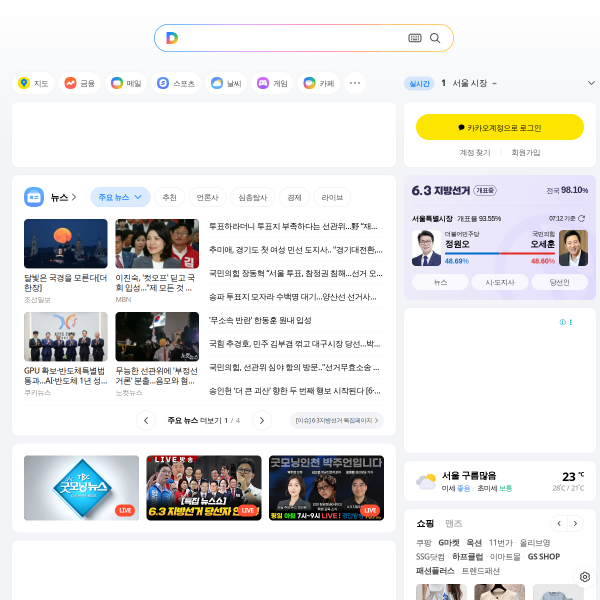Open 금융 finance shortcut icon

tap(70, 83)
